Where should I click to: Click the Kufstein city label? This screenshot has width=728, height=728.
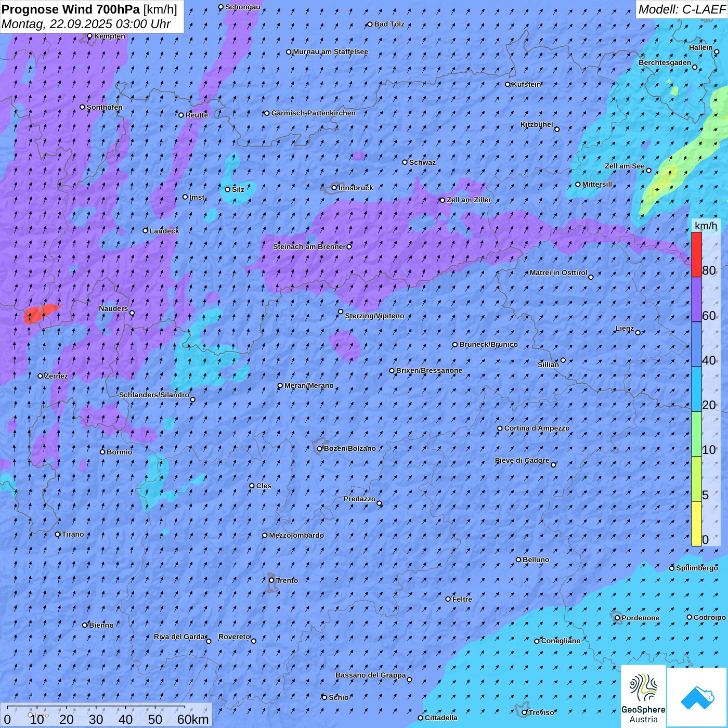tap(527, 84)
